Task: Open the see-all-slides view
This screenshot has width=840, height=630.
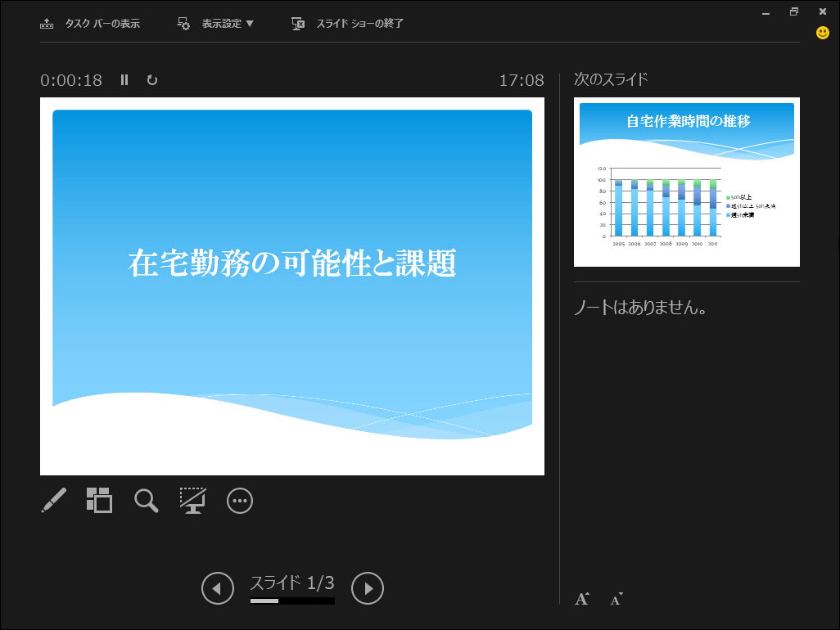Action: 99,500
